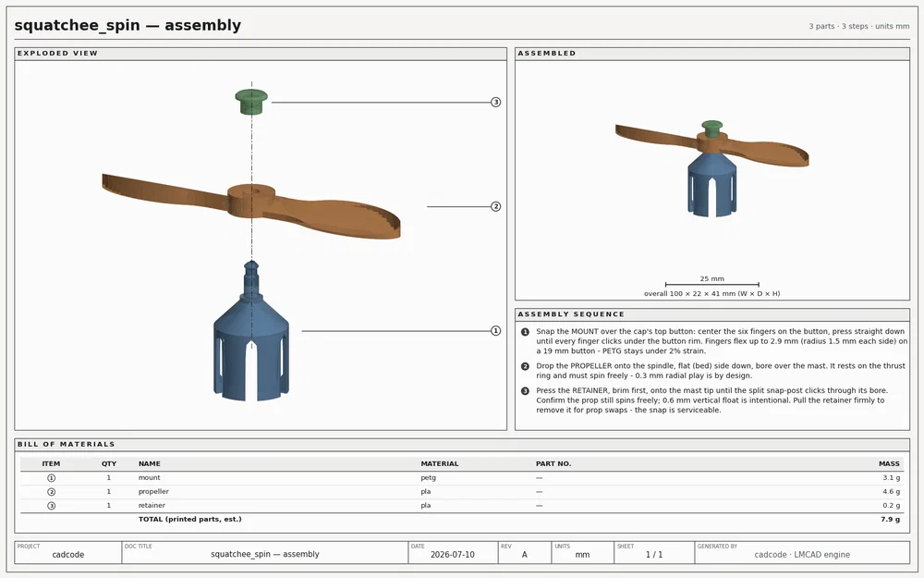
Task: Click the MASS column header
Action: click(889, 463)
